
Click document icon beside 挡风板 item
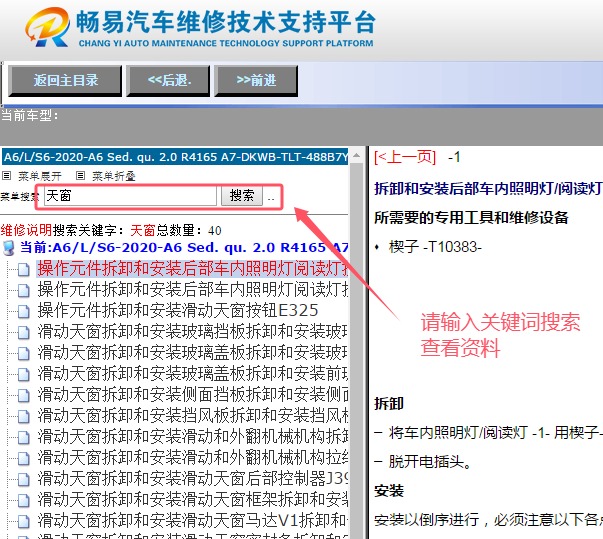pyautogui.click(x=23, y=417)
